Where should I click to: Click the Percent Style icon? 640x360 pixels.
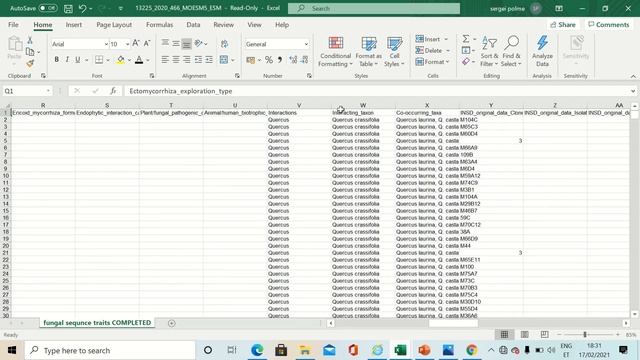pyautogui.click(x=269, y=60)
